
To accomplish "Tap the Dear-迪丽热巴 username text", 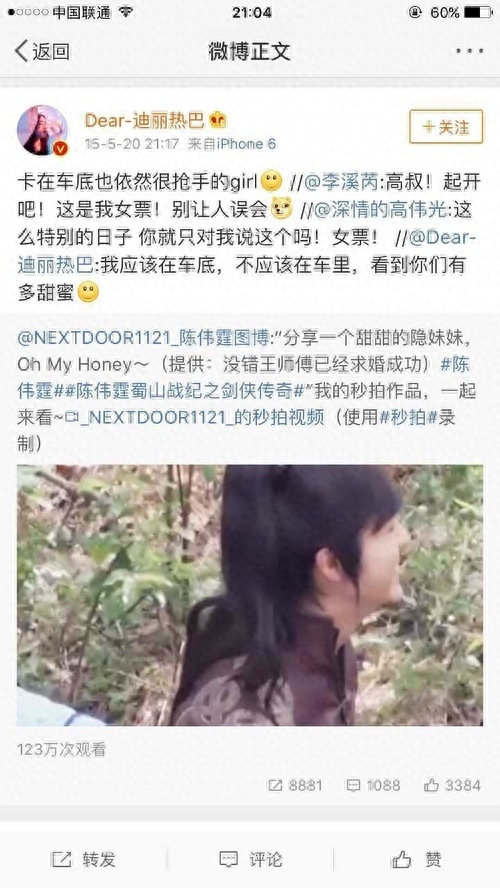I will point(146,120).
